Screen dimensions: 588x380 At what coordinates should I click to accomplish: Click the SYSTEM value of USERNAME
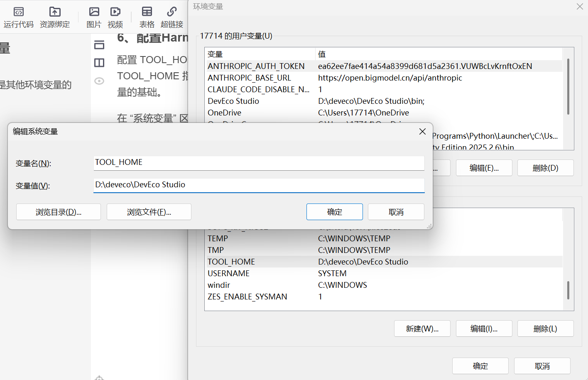tap(332, 273)
